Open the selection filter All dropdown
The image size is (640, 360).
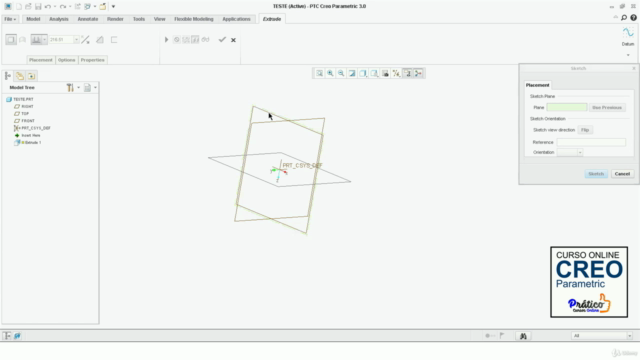629,336
